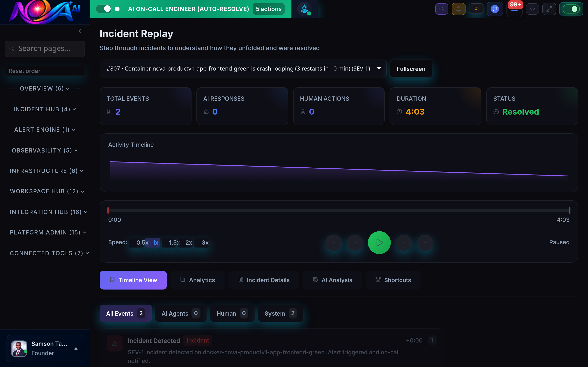Click the AI robot assistant icon

point(304,9)
